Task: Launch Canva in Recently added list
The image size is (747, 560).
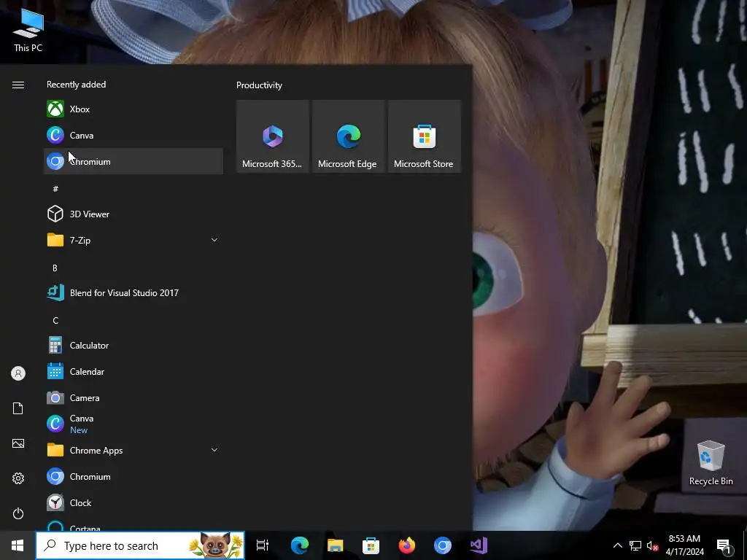Action: 133,135
